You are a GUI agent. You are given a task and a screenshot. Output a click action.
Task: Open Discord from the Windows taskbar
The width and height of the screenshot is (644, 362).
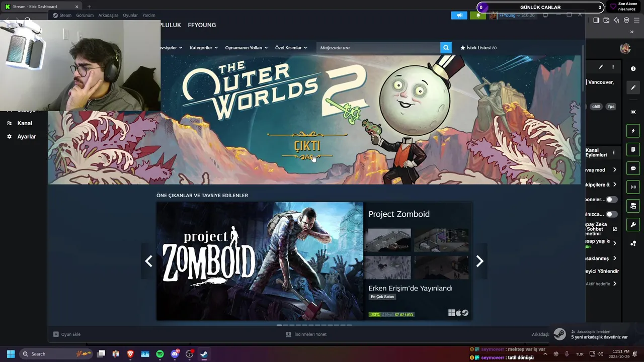(x=175, y=354)
